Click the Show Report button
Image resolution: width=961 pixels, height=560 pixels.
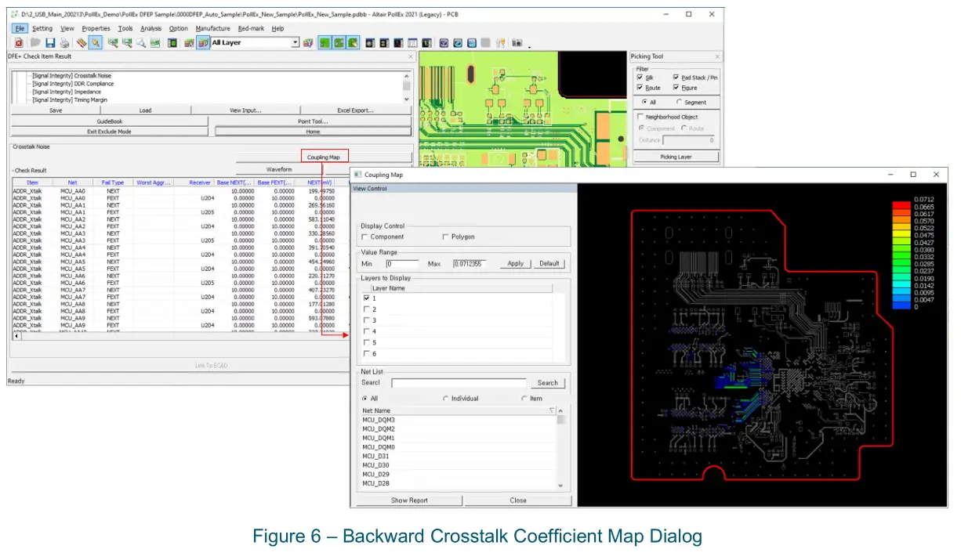409,500
